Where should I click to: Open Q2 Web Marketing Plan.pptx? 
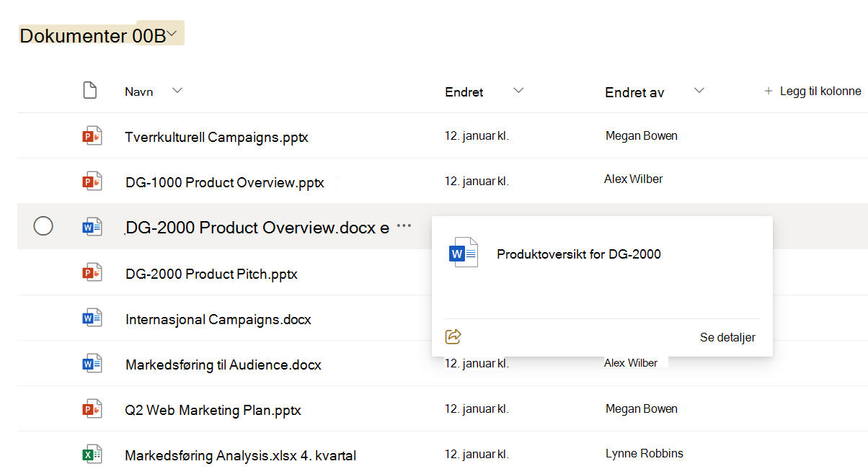coord(213,411)
